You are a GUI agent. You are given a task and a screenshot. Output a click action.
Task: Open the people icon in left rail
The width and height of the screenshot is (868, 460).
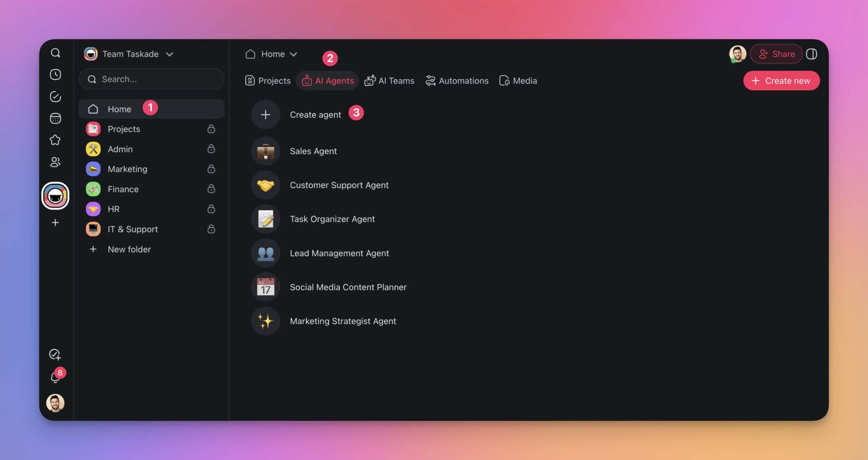coord(55,162)
